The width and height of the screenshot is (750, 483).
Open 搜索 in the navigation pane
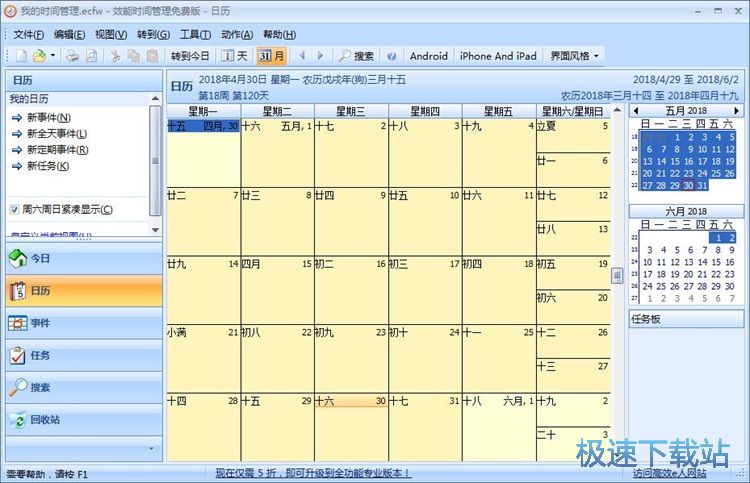point(84,387)
